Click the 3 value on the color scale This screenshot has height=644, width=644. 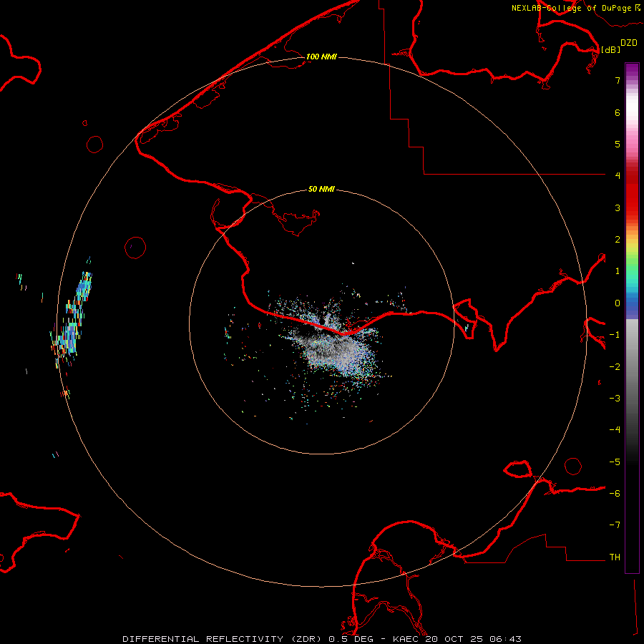618,208
